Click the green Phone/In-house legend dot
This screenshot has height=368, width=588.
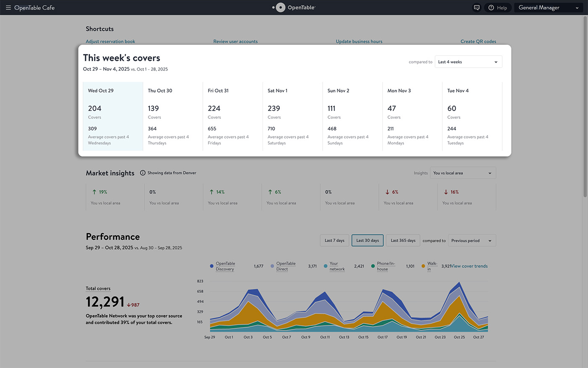[373, 266]
